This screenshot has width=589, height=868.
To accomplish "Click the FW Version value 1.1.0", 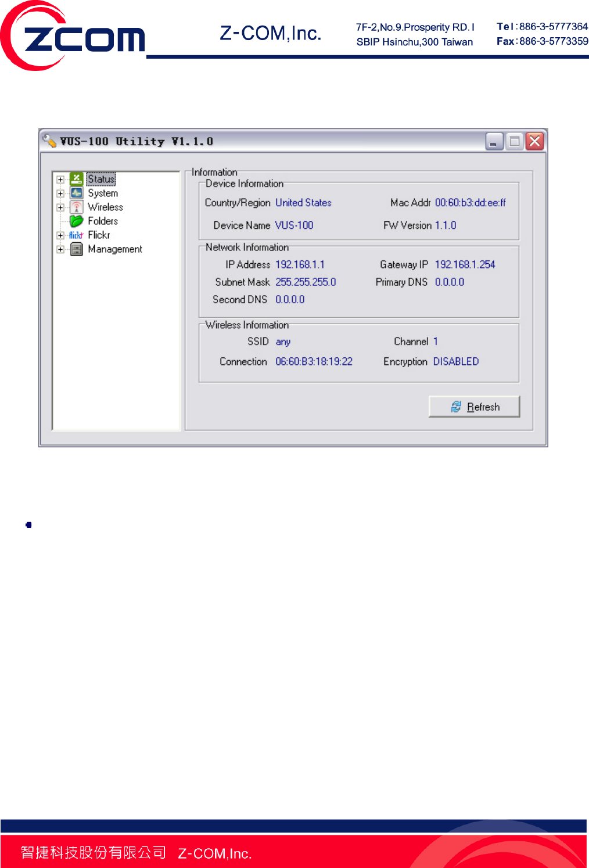I will [x=446, y=225].
